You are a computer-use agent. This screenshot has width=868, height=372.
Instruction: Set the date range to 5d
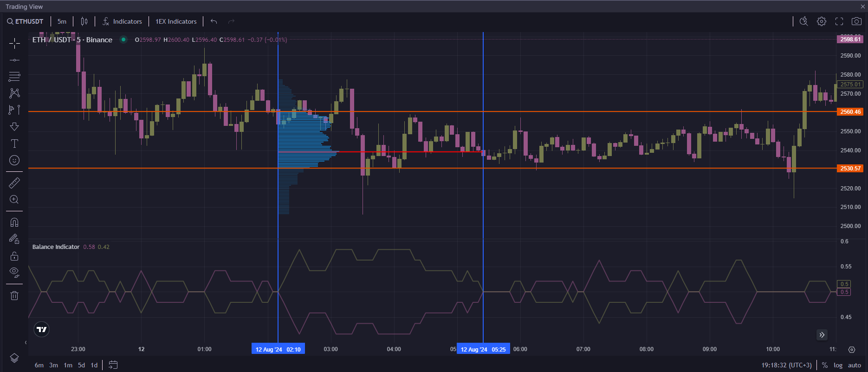81,365
